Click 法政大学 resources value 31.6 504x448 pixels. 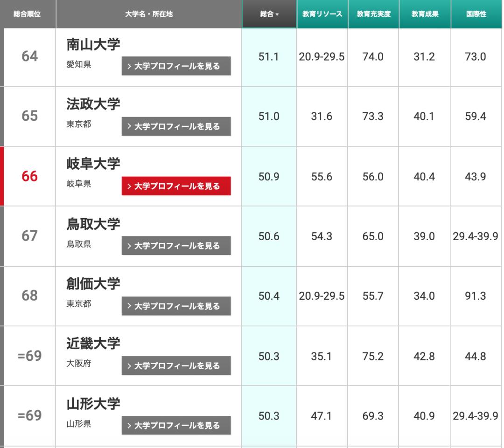[322, 116]
